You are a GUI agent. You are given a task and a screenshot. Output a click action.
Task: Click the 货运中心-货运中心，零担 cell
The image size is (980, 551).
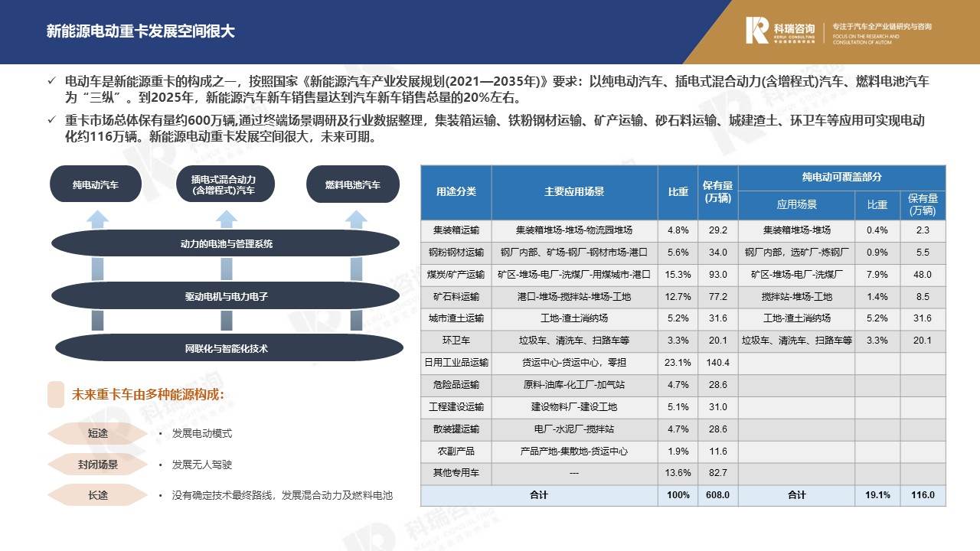574,362
